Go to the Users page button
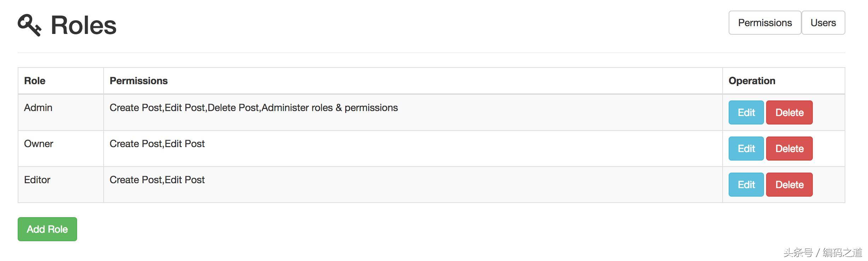 [823, 23]
